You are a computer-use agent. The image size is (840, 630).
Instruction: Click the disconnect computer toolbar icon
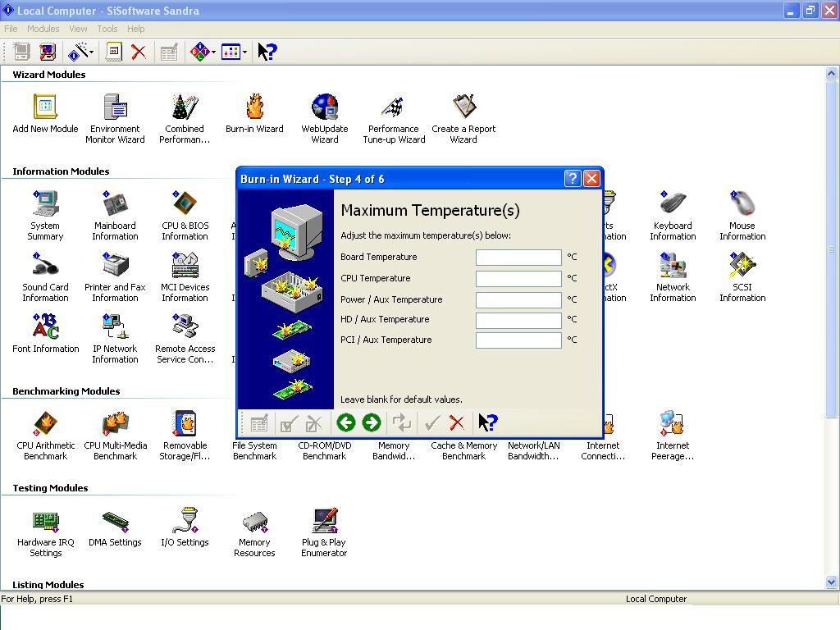tap(48, 52)
